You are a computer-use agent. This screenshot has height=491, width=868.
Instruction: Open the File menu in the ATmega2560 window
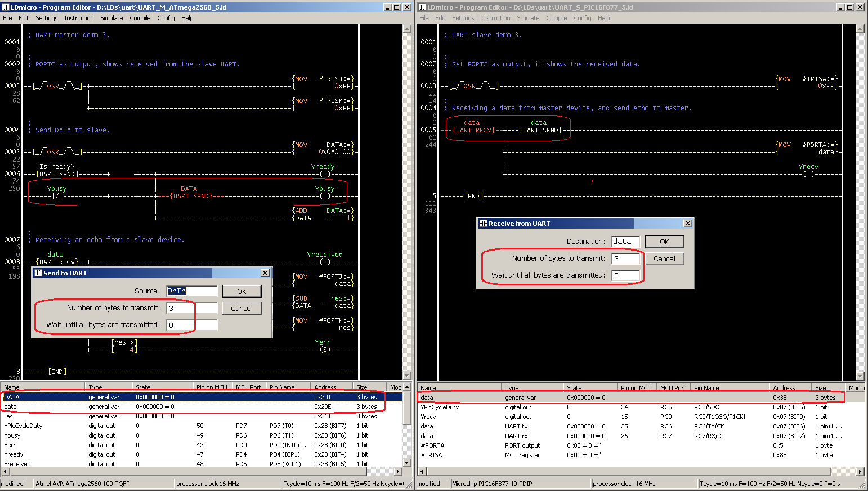coord(7,18)
